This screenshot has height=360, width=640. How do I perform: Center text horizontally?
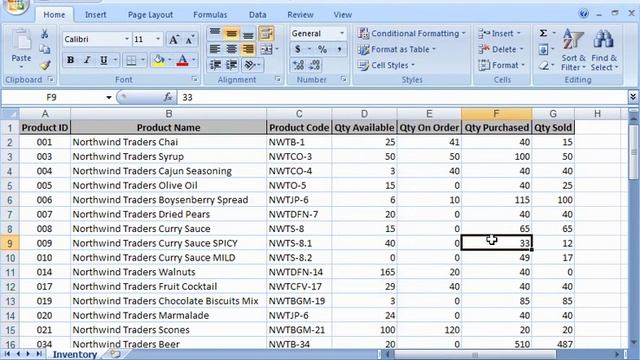tap(231, 49)
